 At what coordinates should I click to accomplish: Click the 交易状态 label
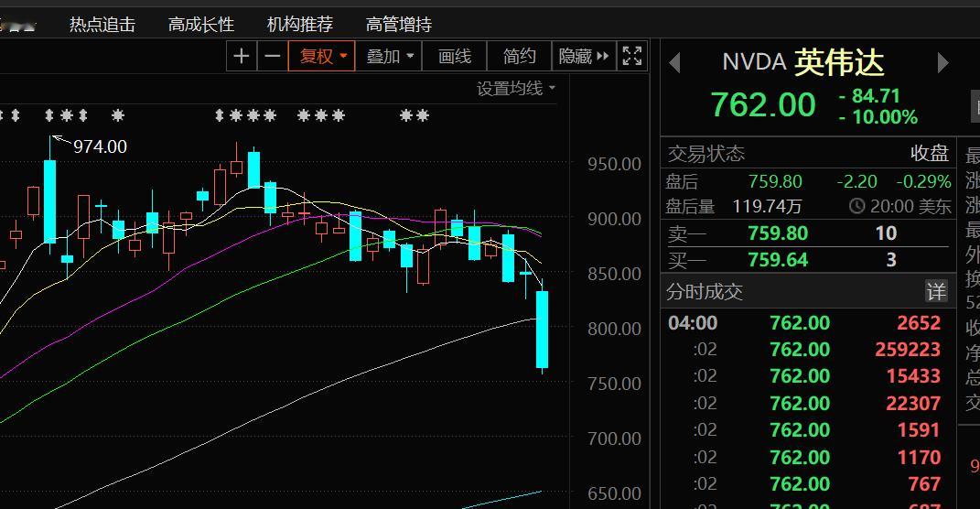point(706,154)
